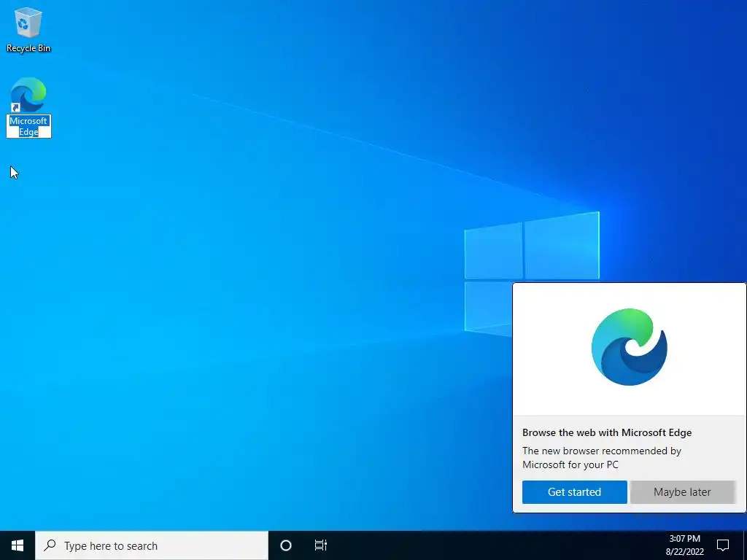
Task: Open the Windows Start menu
Action: coord(18,545)
